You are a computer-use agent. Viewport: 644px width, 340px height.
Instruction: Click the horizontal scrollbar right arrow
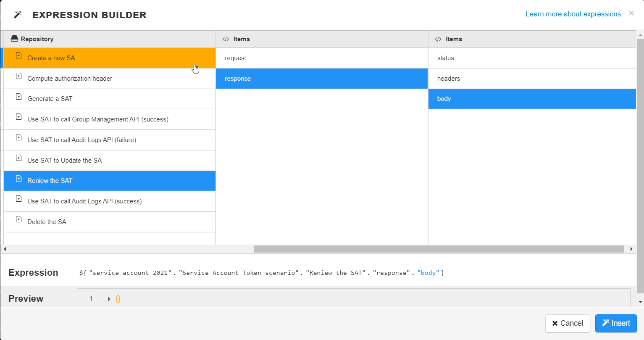pyautogui.click(x=631, y=249)
